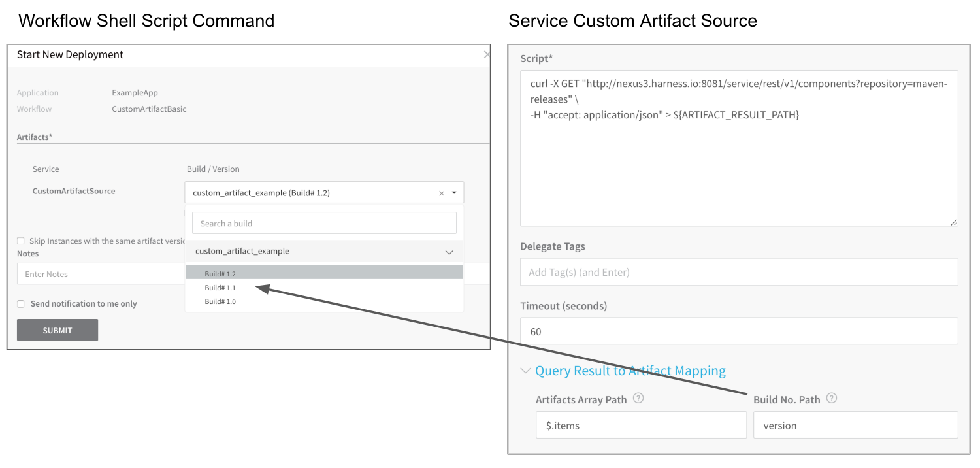Click into the Script text area
The height and width of the screenshot is (468, 980).
pyautogui.click(x=739, y=148)
